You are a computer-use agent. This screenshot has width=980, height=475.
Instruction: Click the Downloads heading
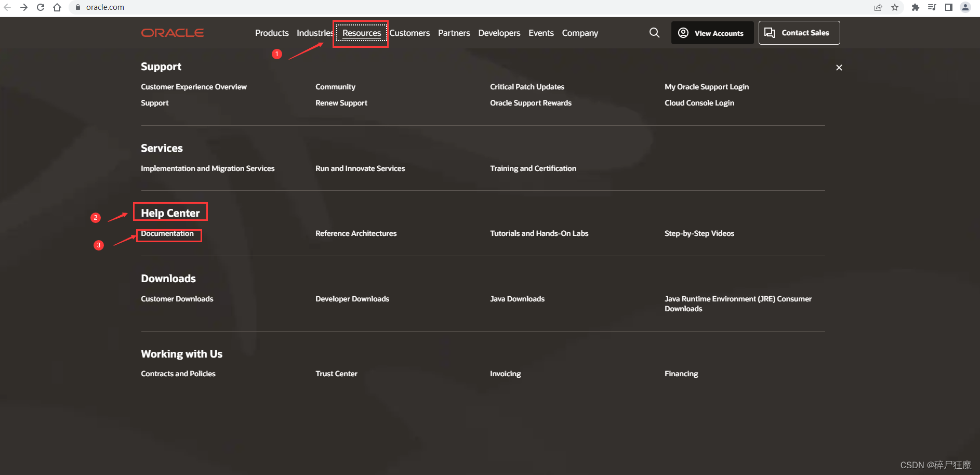point(168,279)
